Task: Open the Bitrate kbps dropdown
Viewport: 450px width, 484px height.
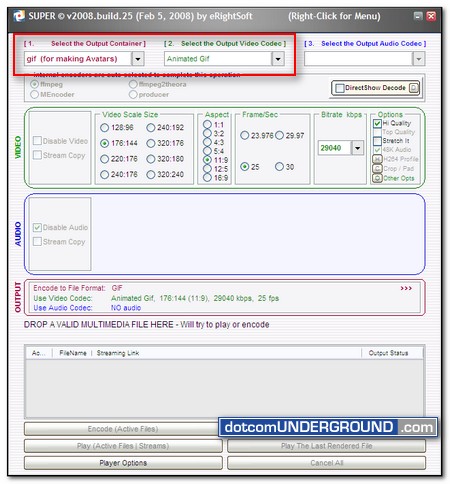Action: coord(357,148)
